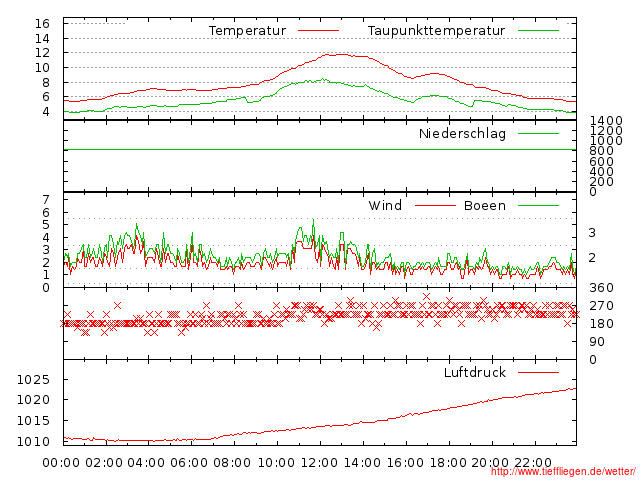
Task: Click the 14 temperature axis value
Action: point(42,39)
